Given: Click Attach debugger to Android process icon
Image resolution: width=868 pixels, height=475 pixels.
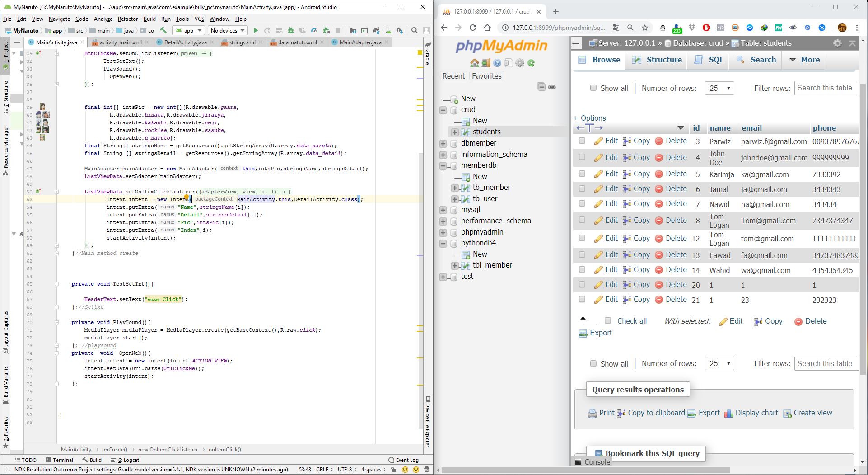Looking at the screenshot, I should pyautogui.click(x=326, y=31).
